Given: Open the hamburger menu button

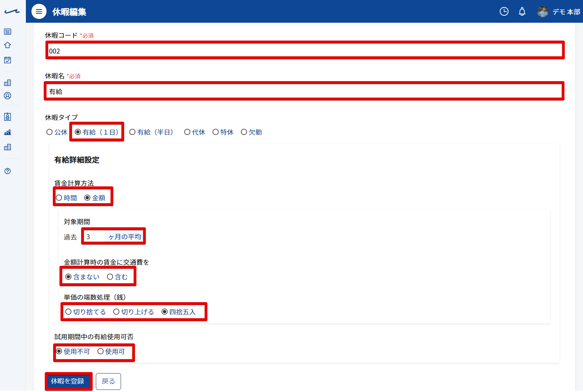Looking at the screenshot, I should coord(39,12).
